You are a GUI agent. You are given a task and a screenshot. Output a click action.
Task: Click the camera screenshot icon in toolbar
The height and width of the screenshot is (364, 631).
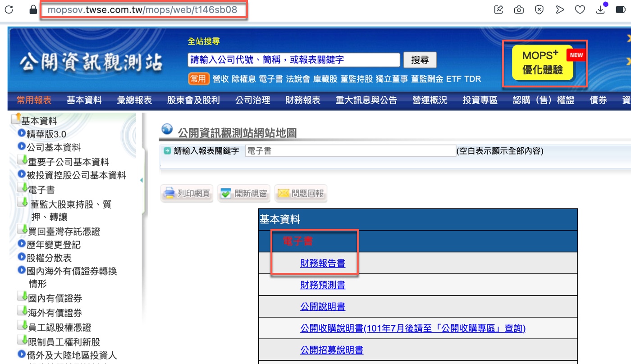pos(519,9)
